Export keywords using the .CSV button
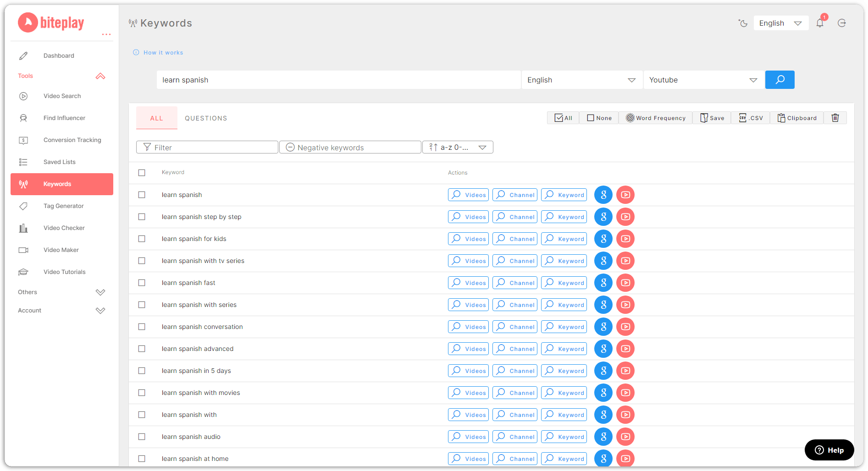 pos(750,118)
